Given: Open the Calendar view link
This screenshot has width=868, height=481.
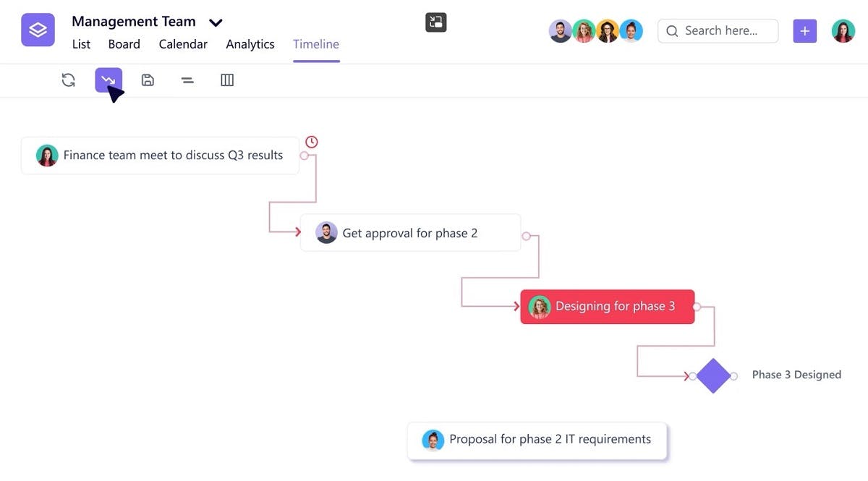Looking at the screenshot, I should (x=182, y=44).
